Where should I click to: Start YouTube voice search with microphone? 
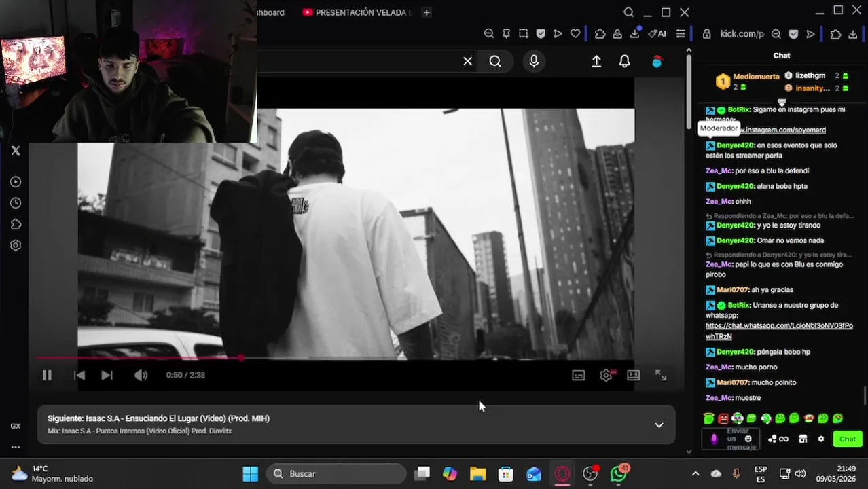534,62
